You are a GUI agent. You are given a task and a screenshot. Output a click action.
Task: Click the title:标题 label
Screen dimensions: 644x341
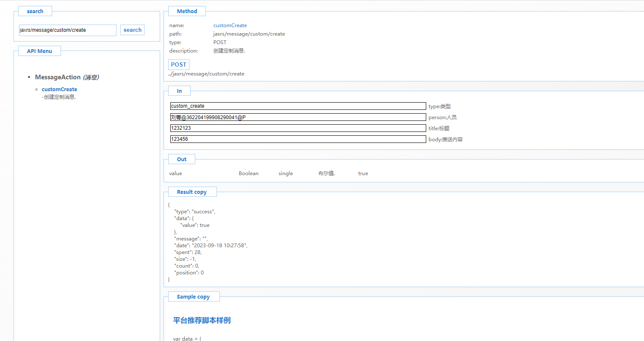pyautogui.click(x=439, y=129)
